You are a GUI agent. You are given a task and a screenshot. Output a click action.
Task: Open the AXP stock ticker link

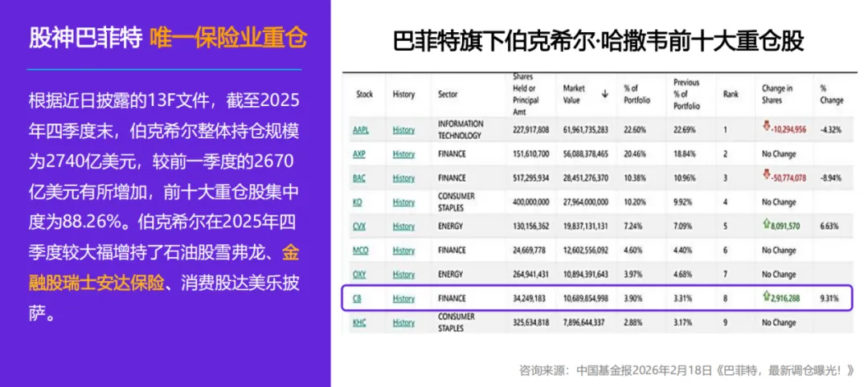coord(360,154)
